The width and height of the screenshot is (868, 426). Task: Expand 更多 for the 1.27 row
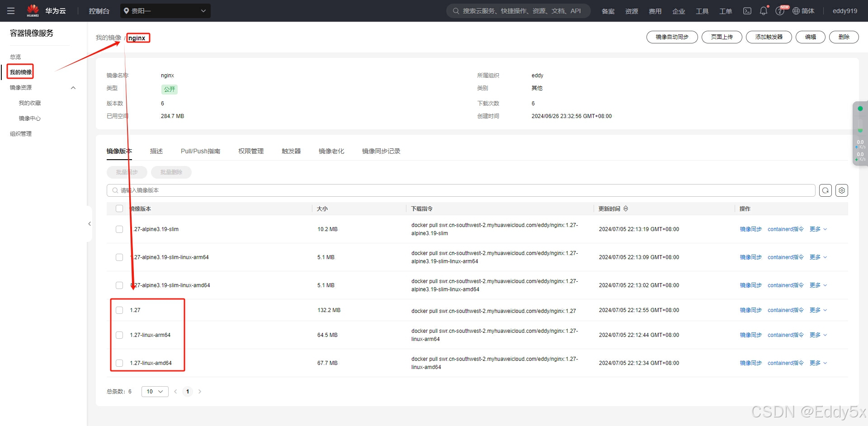818,310
